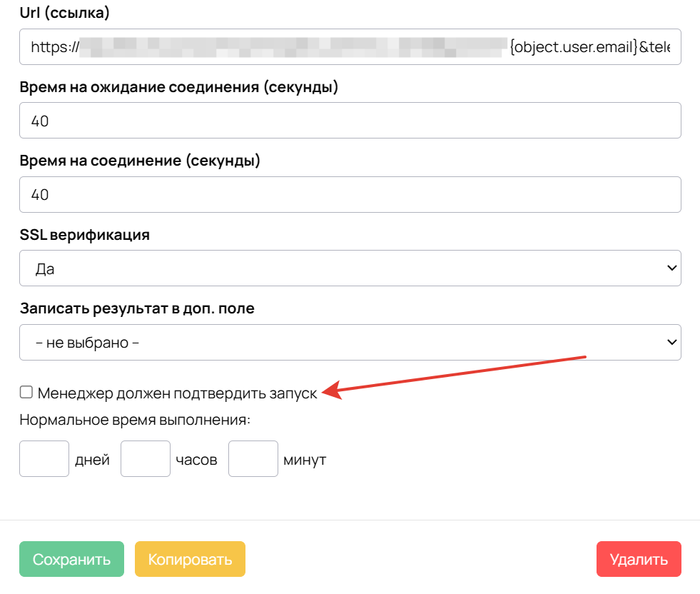700x594 pixels.
Task: Click the 'минут' number input
Action: (253, 458)
